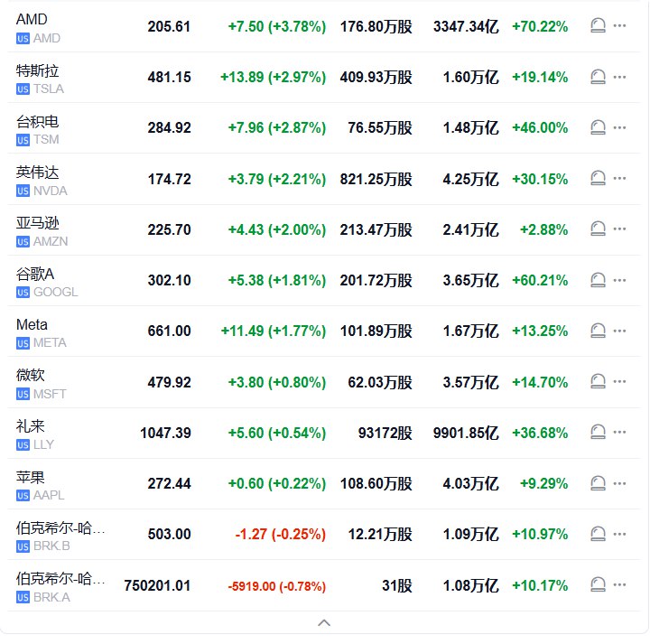This screenshot has height=644, width=650.
Task: Open the Meta stock name link
Action: point(32,324)
